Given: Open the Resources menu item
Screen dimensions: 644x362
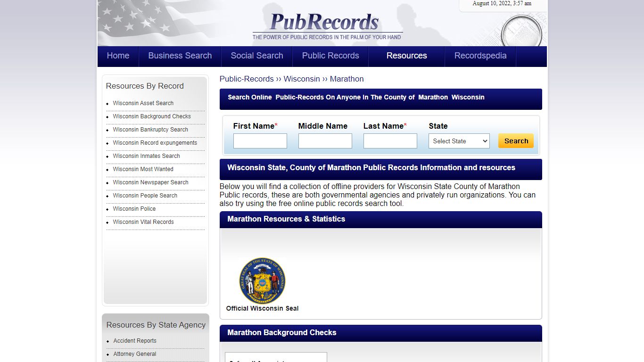Looking at the screenshot, I should (407, 56).
